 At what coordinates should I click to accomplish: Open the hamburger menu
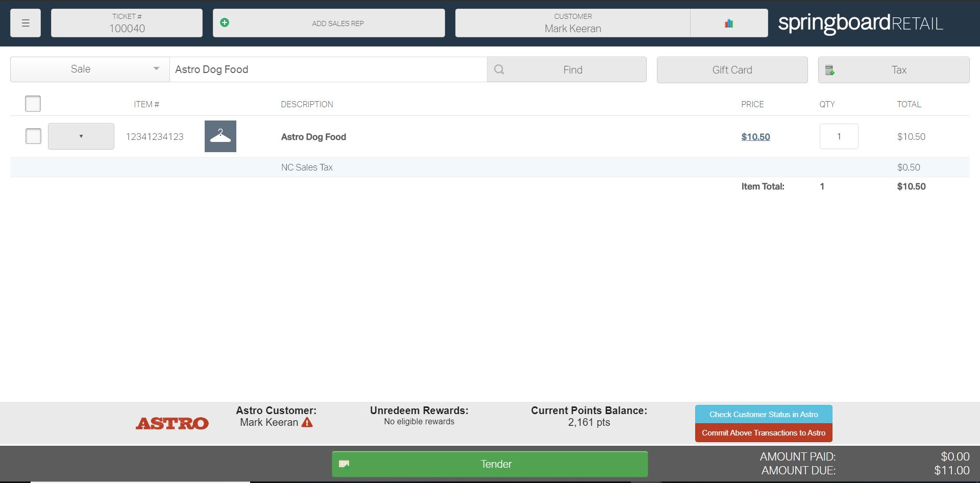coord(26,23)
